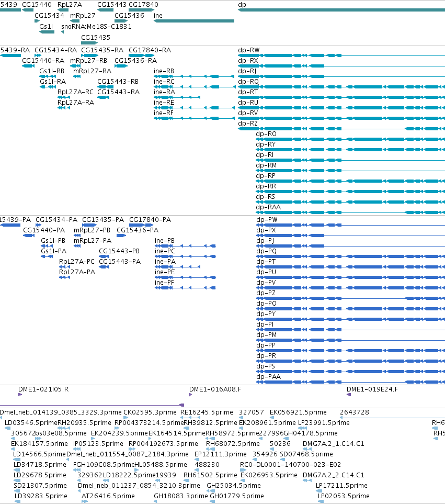Select the dp-PAA protein

[350, 382]
